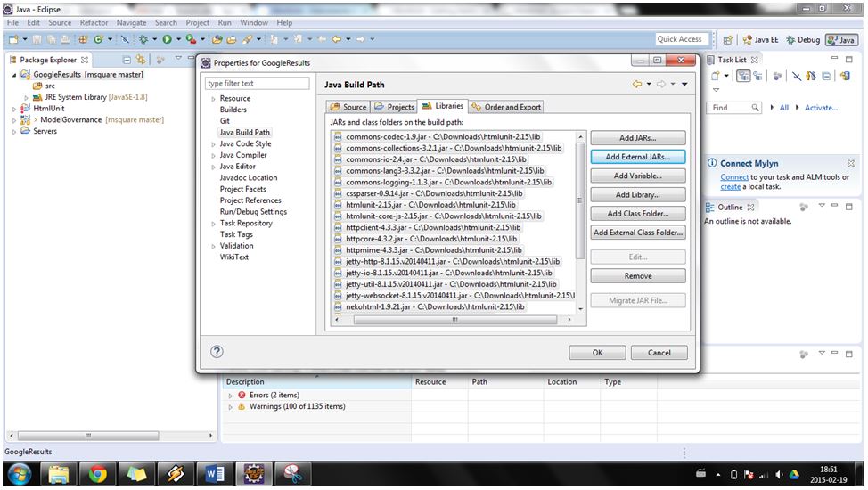The width and height of the screenshot is (868, 490).
Task: Click the Focus on Active Task icon in Outline
Action: 804,207
